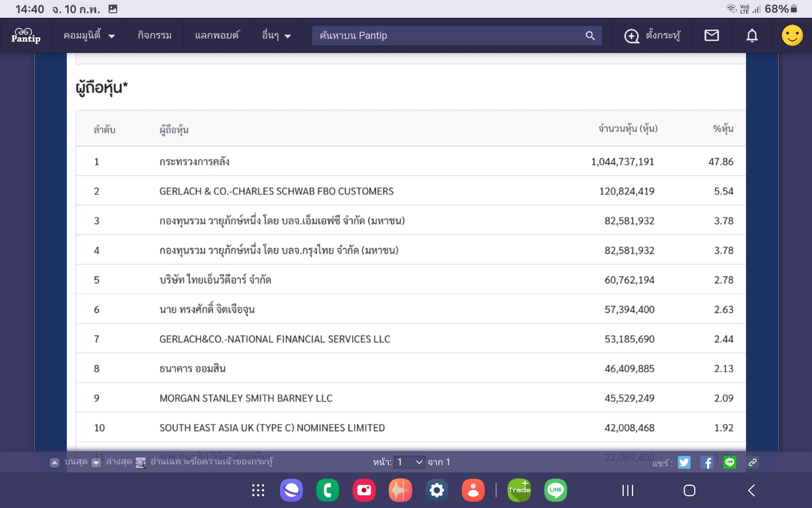
Task: Launch the orange Voice Recorder app
Action: point(401,490)
